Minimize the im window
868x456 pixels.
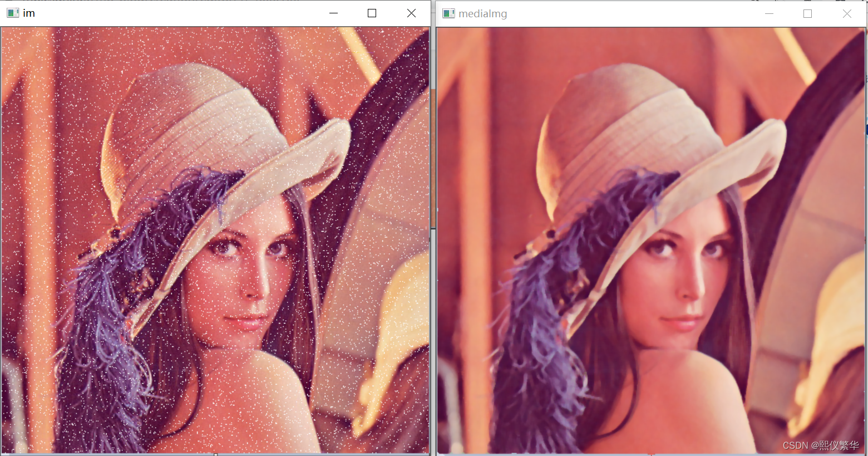(334, 13)
